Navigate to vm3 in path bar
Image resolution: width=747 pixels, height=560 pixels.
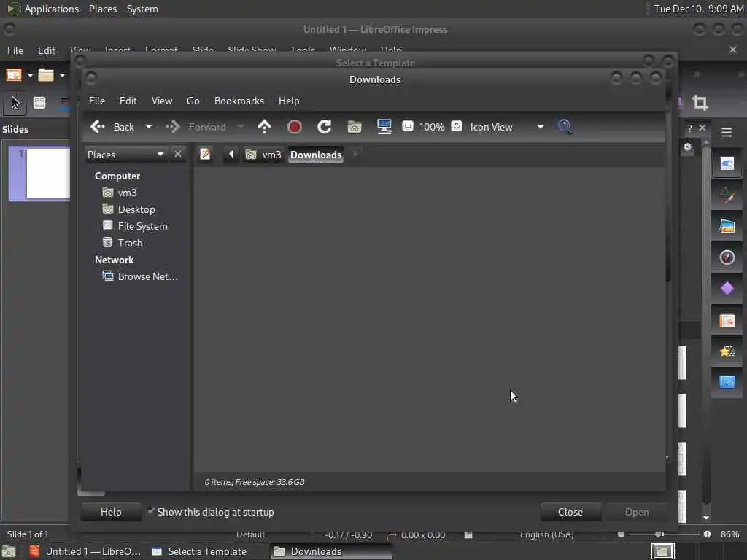point(263,155)
